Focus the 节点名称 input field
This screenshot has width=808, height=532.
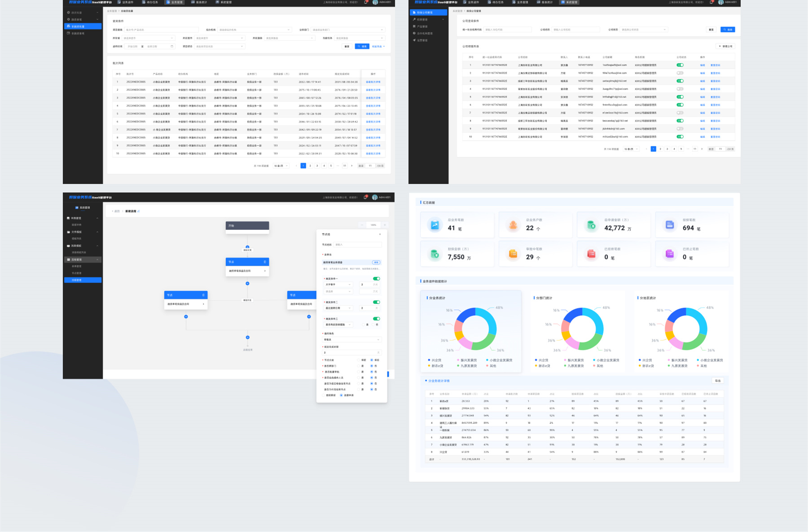(358, 245)
